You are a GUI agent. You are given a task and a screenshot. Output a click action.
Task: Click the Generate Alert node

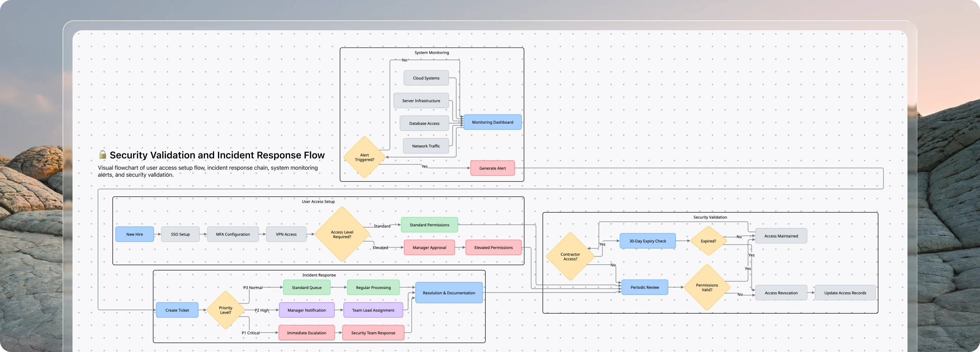coord(492,168)
